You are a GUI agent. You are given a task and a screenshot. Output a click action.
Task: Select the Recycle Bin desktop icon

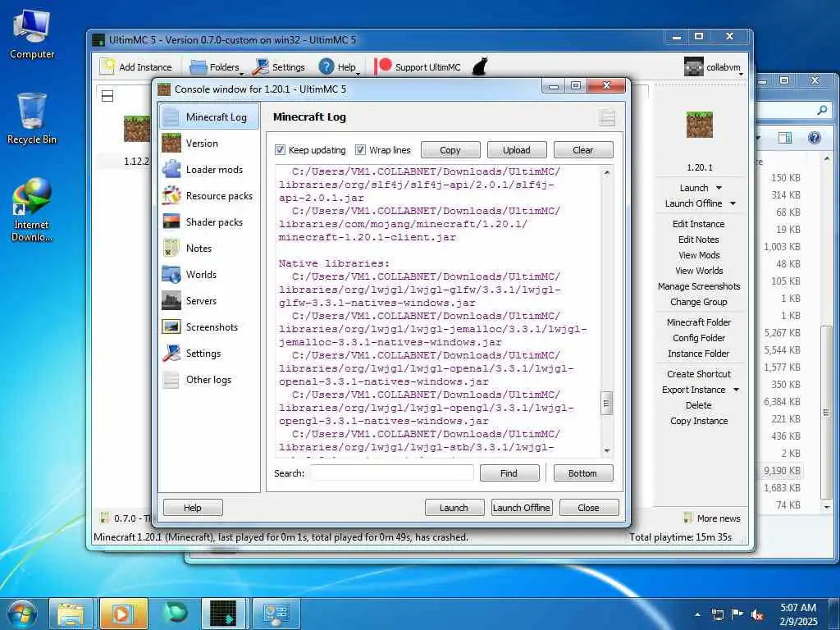pos(32,118)
